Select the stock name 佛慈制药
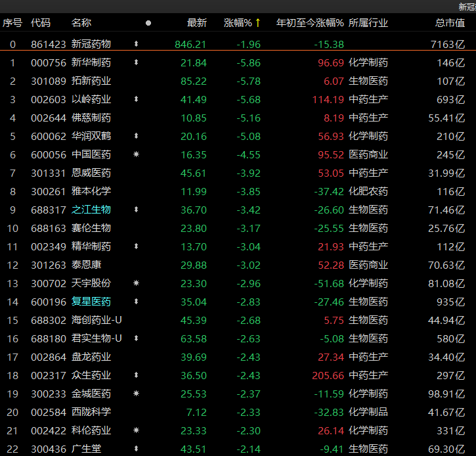Image resolution: width=476 pixels, height=456 pixels. tap(91, 118)
